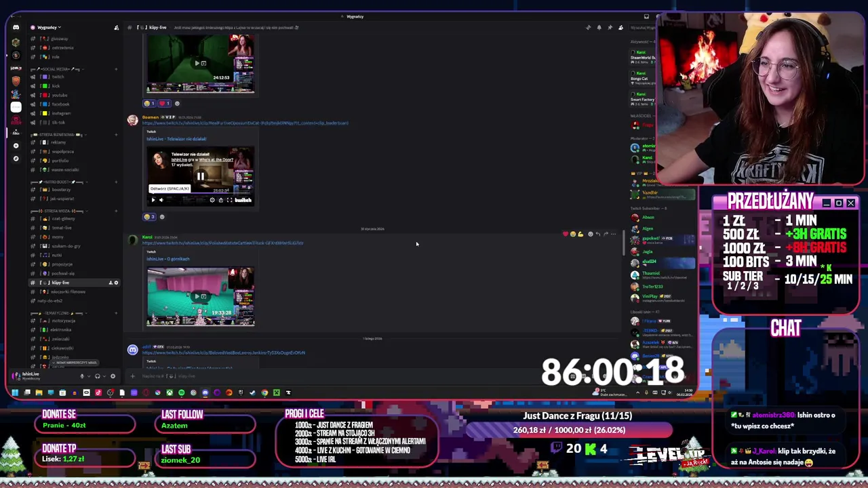React with thumbs up on Karol's message
Screen dimensions: 868x488
580,234
